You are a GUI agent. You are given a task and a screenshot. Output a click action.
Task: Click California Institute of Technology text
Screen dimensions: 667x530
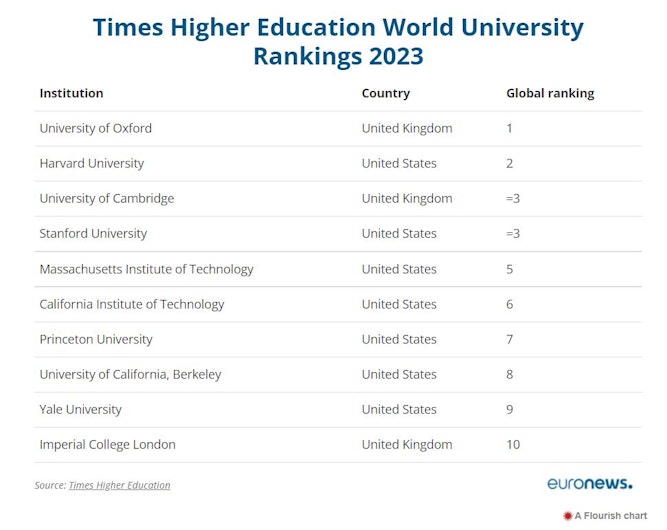[132, 305]
